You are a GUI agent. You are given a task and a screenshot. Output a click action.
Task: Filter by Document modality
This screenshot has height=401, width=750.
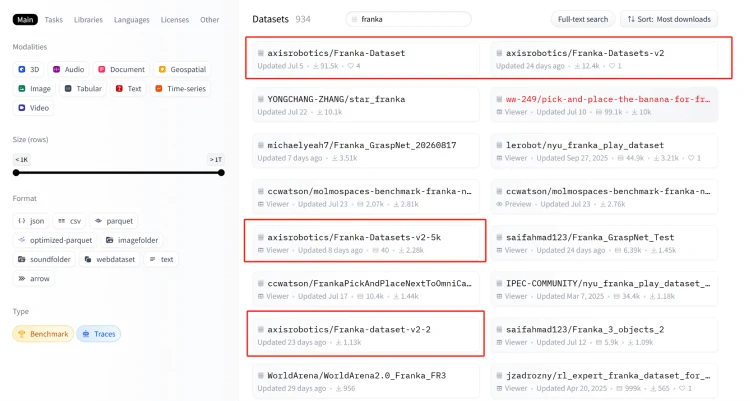[121, 69]
